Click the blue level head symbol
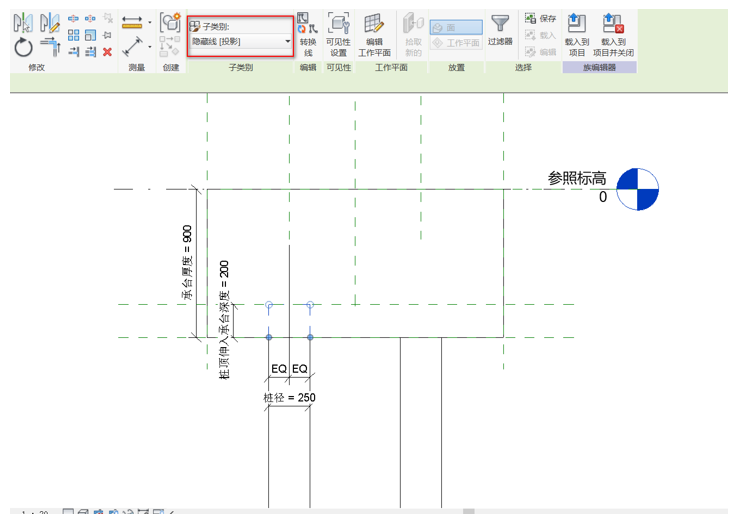This screenshot has width=739, height=526. (638, 189)
